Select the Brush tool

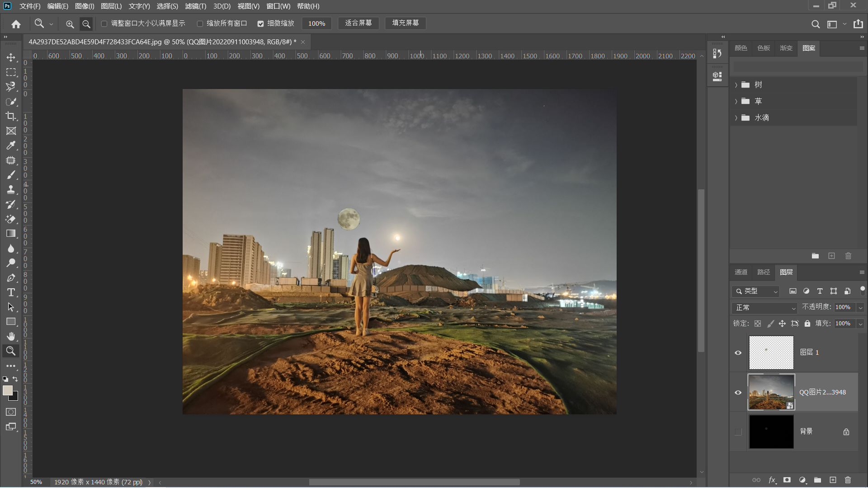tap(11, 175)
